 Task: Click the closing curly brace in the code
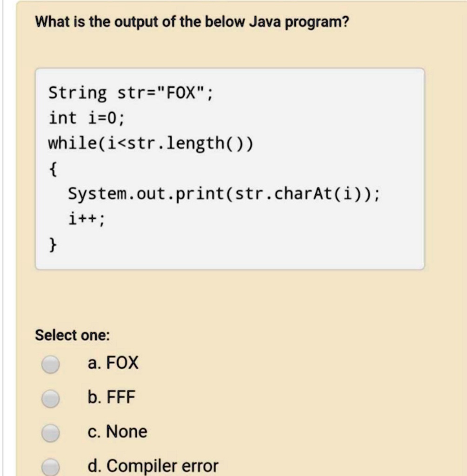coord(53,245)
